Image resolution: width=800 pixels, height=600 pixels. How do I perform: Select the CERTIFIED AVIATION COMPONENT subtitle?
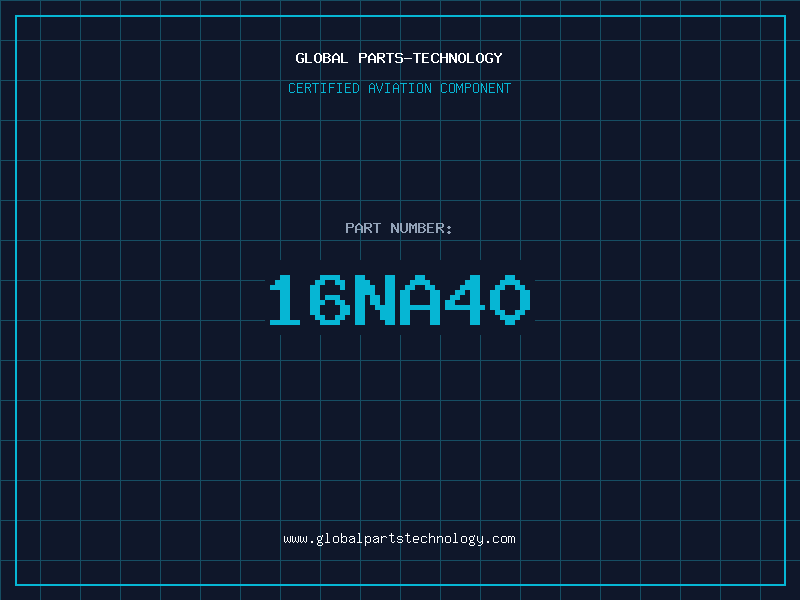click(399, 88)
